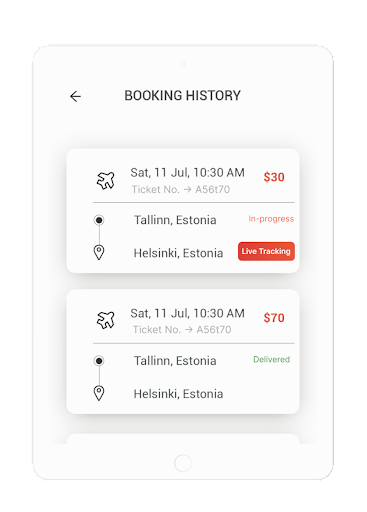
Task: Select Helsinki, Estonia in the second booking
Action: [x=178, y=394]
